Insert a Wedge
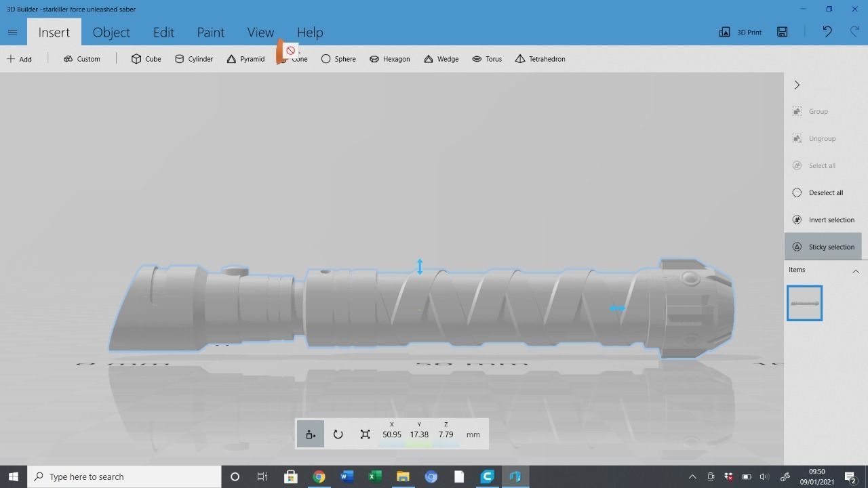The image size is (868, 488). pyautogui.click(x=441, y=59)
